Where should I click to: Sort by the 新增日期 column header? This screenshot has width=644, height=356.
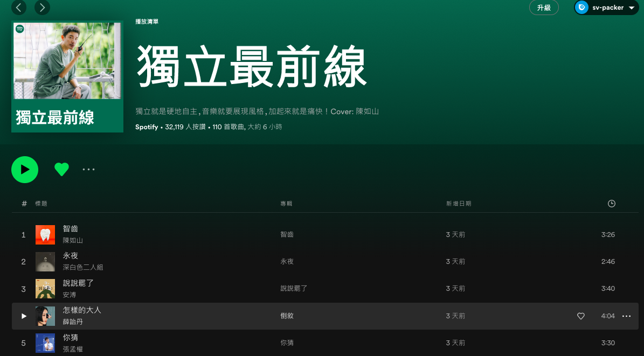point(459,204)
